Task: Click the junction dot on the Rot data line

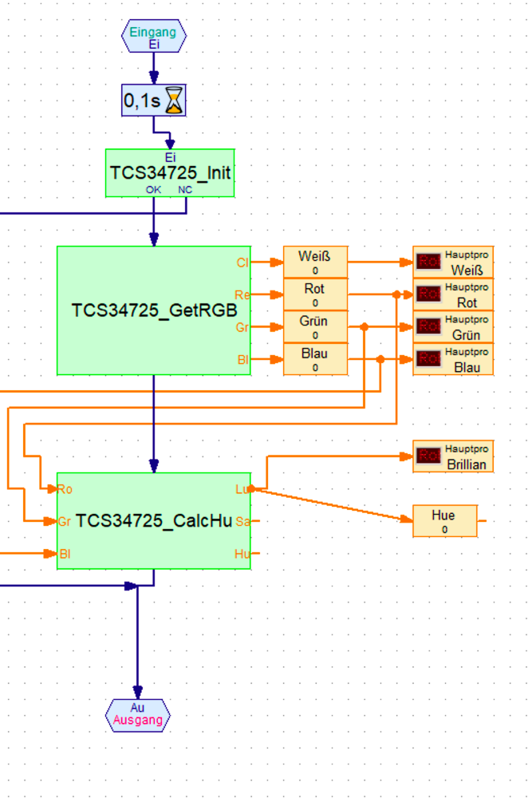Action: [396, 294]
